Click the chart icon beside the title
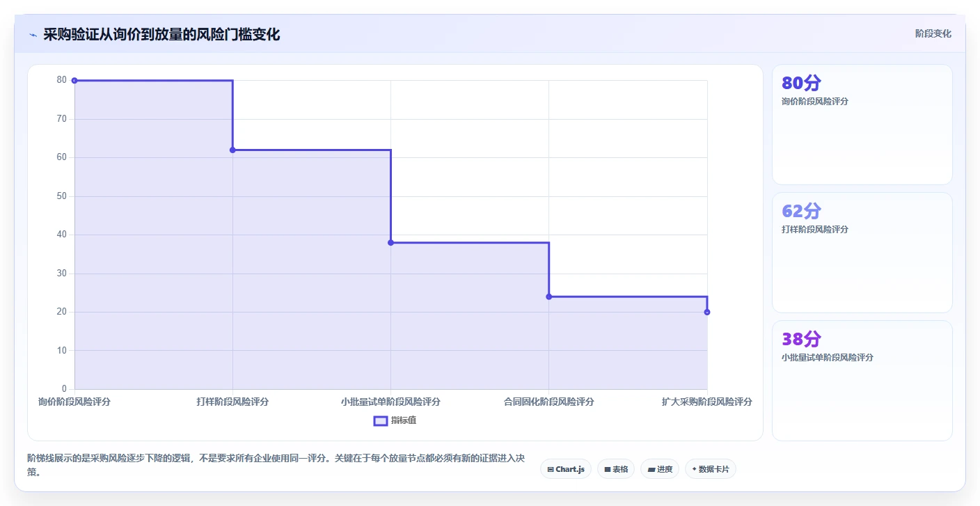980x506 pixels. tap(33, 35)
